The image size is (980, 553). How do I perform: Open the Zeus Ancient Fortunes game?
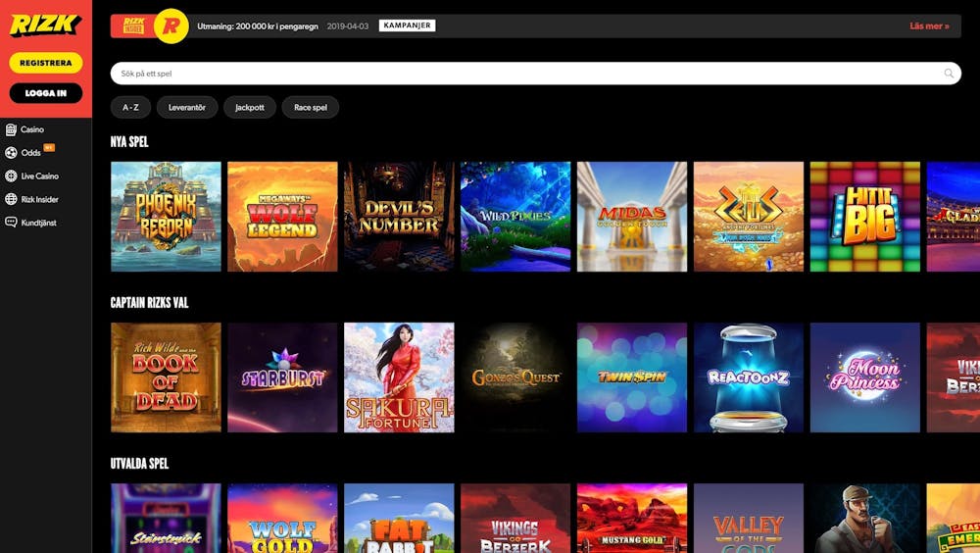coord(749,217)
